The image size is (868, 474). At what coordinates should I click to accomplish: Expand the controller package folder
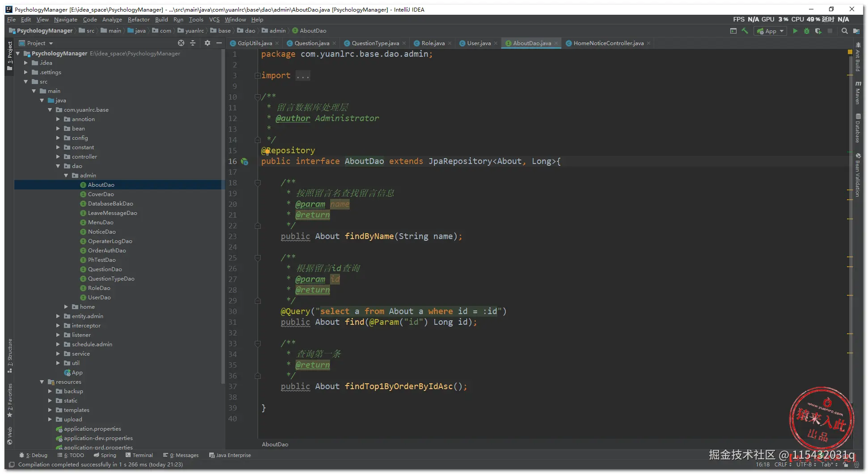click(58, 157)
